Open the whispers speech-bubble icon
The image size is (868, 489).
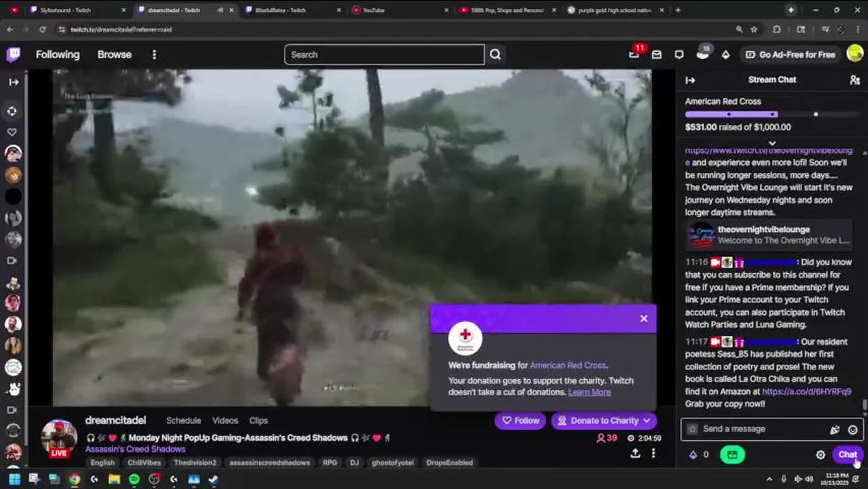679,54
